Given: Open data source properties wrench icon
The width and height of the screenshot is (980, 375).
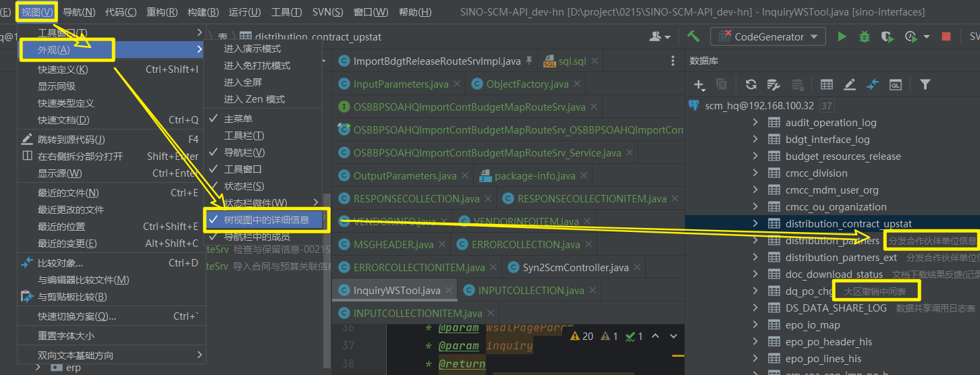Looking at the screenshot, I should pos(774,84).
